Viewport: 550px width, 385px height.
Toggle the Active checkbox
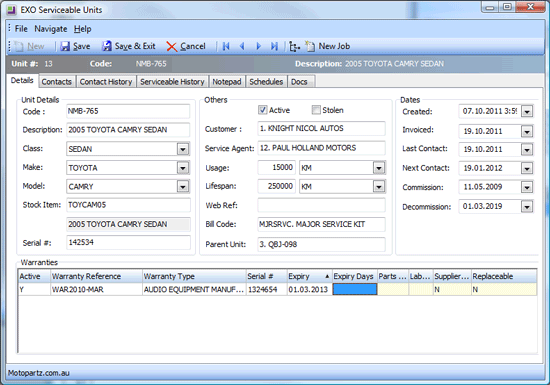tap(263, 110)
